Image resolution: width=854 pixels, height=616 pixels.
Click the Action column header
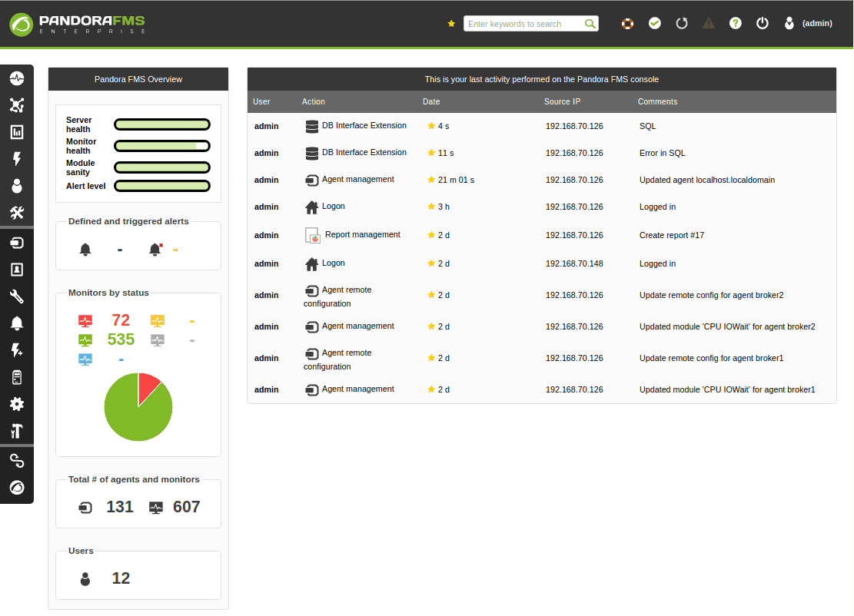[x=313, y=101]
